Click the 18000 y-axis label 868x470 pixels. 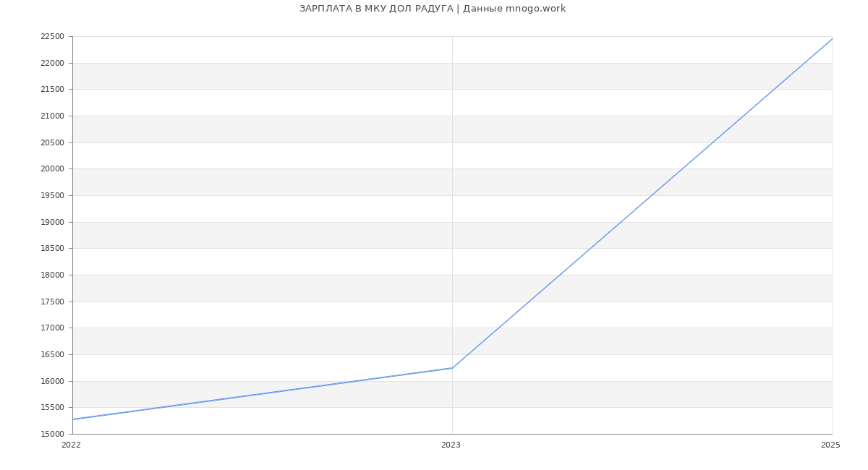pos(52,275)
